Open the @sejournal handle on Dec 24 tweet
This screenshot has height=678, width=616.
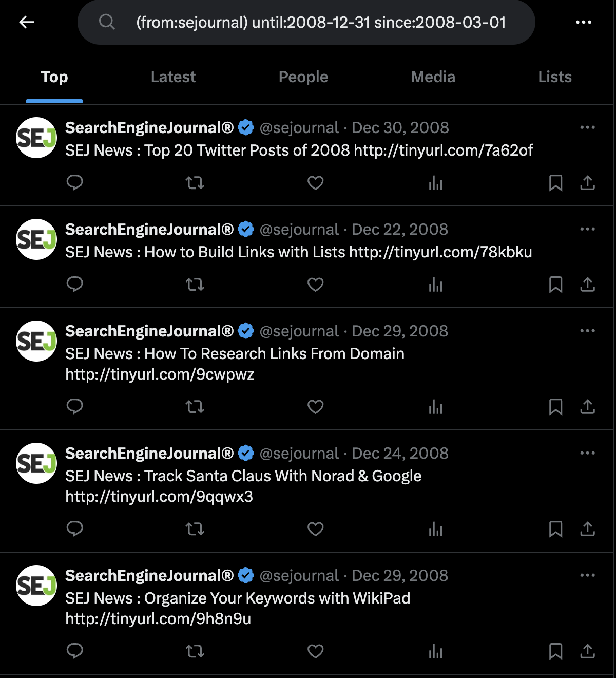(x=299, y=453)
